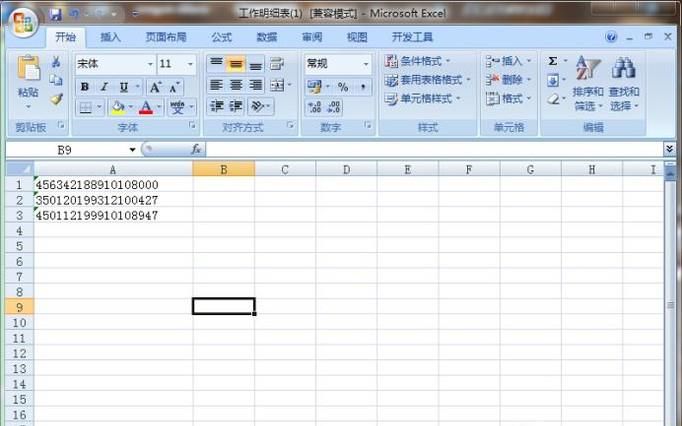Viewport: 682px width, 426px height.
Task: Click the Copy icon
Action: point(56,80)
